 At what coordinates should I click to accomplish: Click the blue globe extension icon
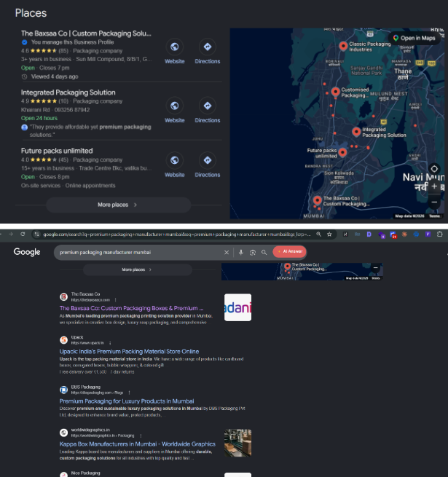pyautogui.click(x=416, y=234)
